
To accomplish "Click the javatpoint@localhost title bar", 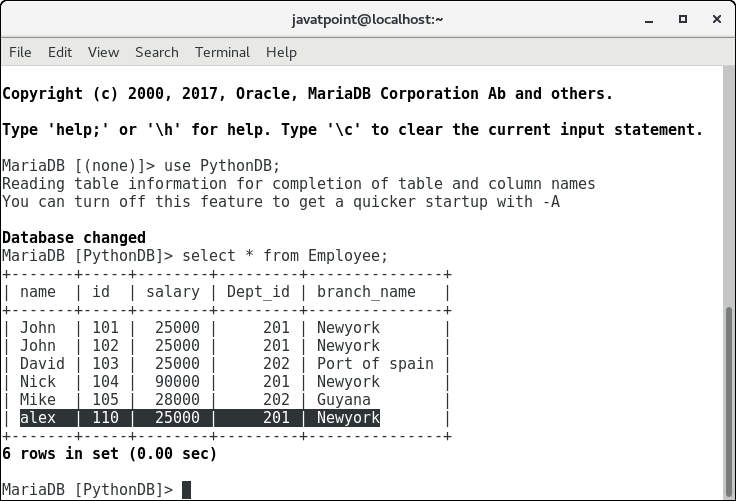I will (367, 19).
